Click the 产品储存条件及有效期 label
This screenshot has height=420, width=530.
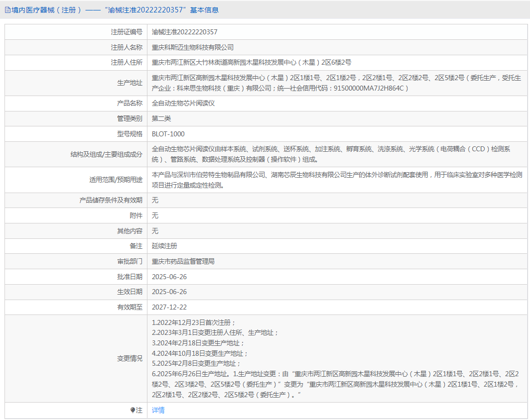click(111, 200)
